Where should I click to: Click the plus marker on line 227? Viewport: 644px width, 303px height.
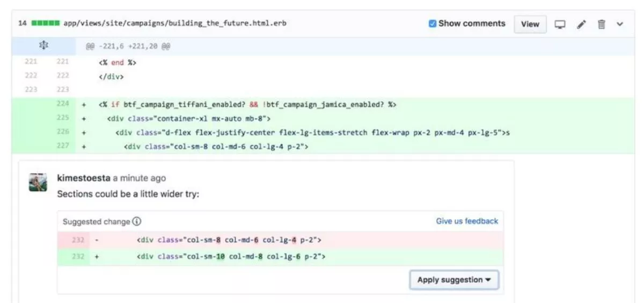click(84, 146)
